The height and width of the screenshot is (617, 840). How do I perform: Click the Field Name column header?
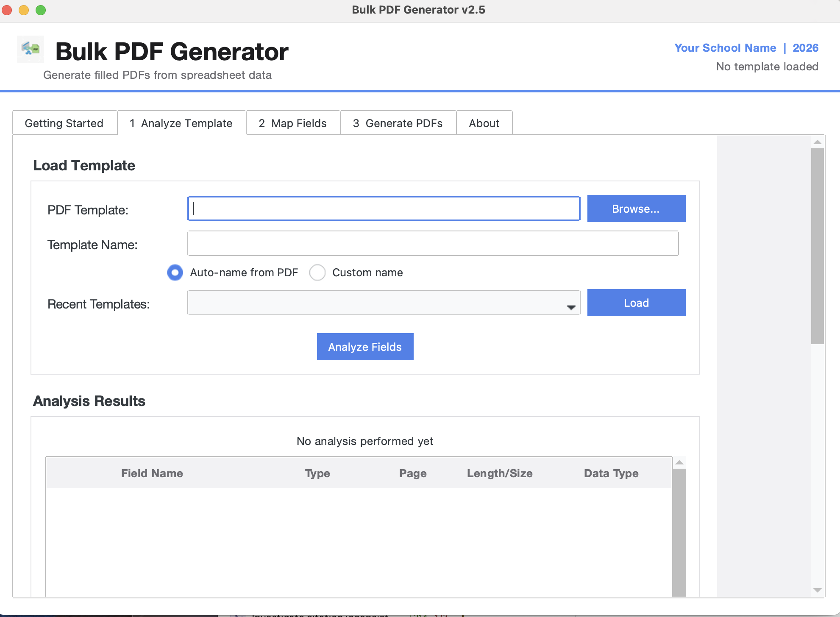tap(152, 473)
